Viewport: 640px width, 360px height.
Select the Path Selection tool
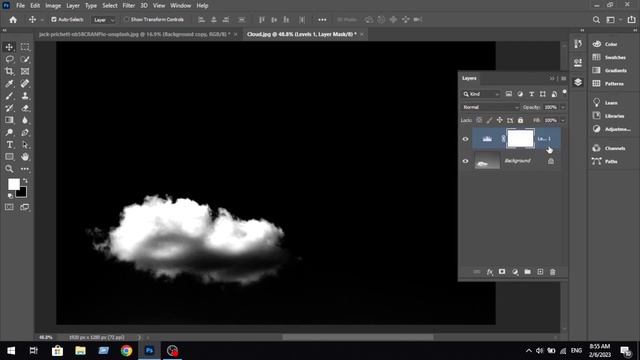25,144
